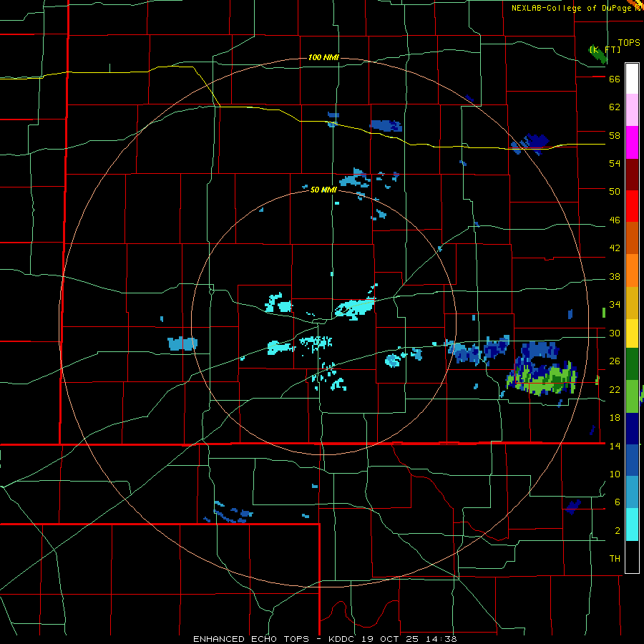The width and height of the screenshot is (644, 644).
Task: Click the 50 NMI range ring label
Action: pos(323,190)
